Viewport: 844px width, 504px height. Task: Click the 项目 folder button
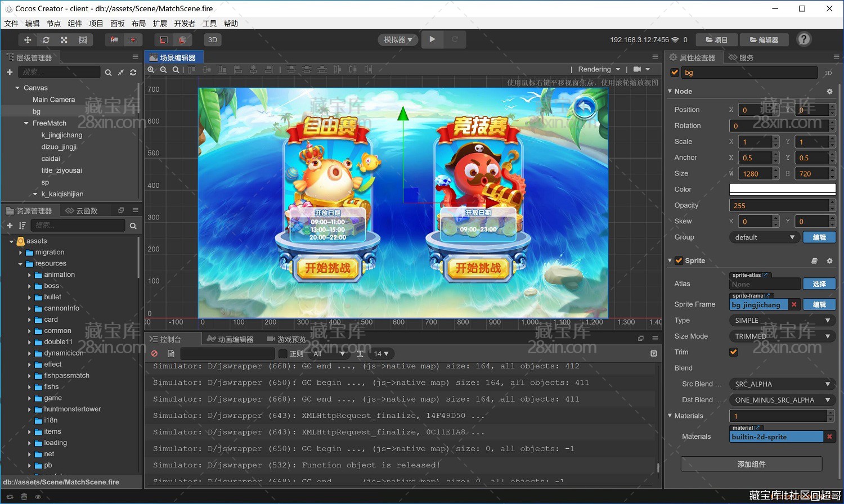(x=716, y=40)
